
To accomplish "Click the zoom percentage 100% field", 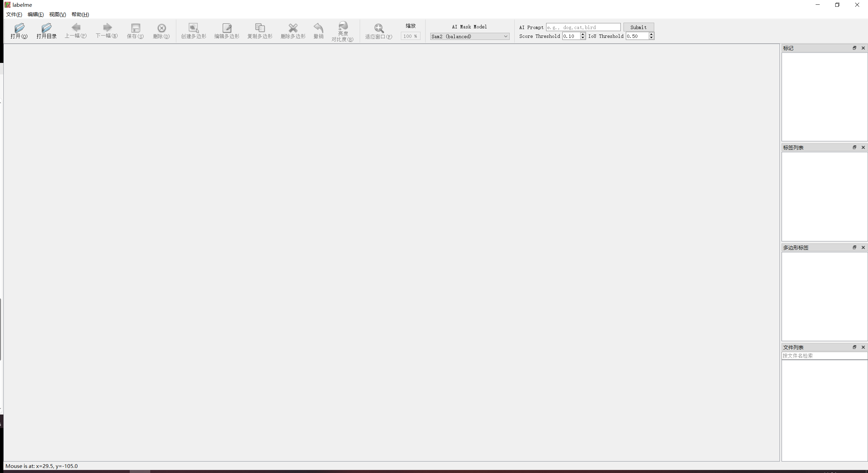I will tap(410, 36).
